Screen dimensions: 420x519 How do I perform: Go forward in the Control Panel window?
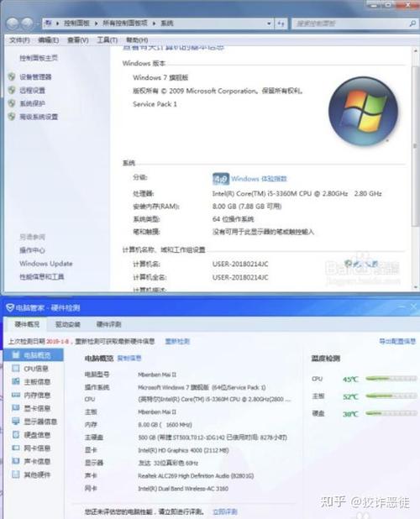(27, 24)
